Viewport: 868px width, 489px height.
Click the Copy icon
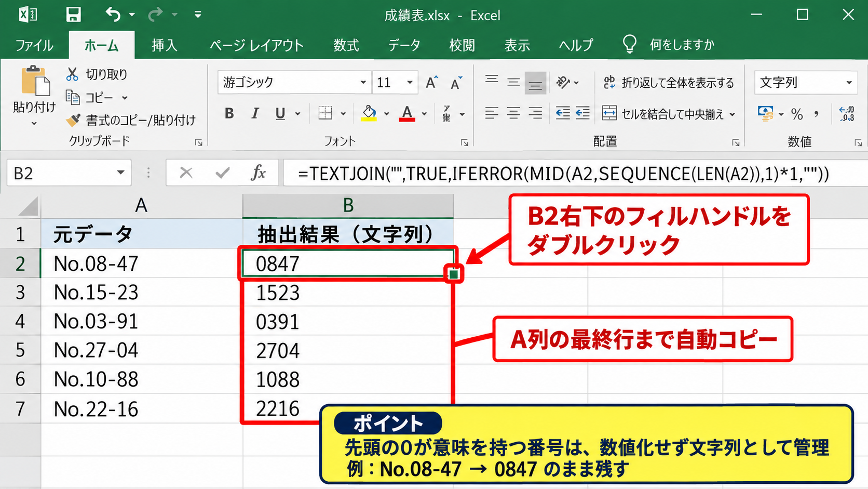[x=72, y=97]
